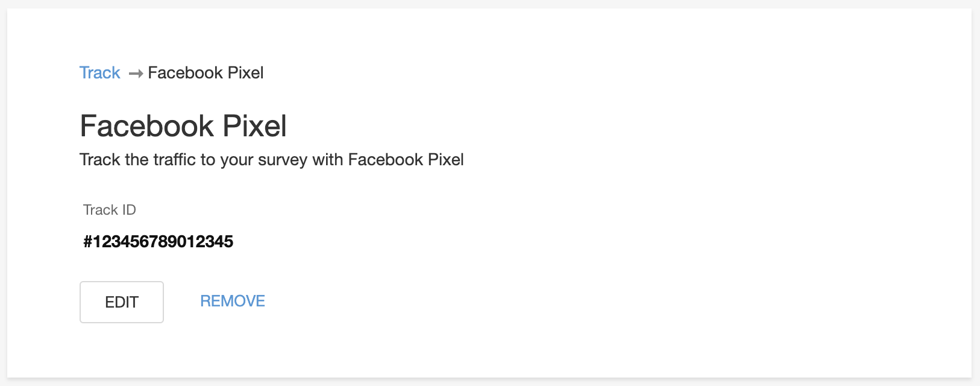
Task: Delete the configured pixel via REMOVE
Action: [233, 301]
